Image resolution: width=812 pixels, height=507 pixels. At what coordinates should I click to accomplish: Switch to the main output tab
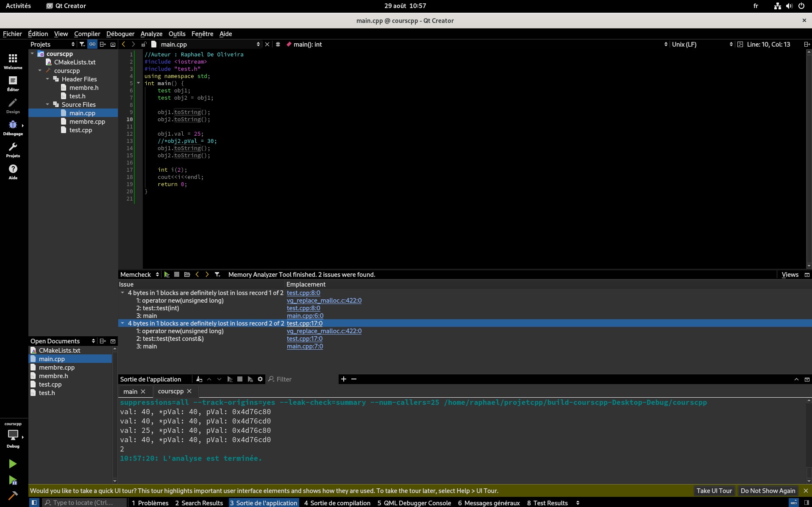(x=130, y=391)
